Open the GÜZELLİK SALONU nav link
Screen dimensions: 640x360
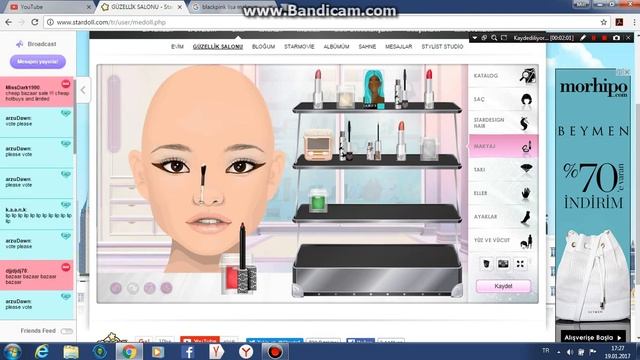(218, 47)
